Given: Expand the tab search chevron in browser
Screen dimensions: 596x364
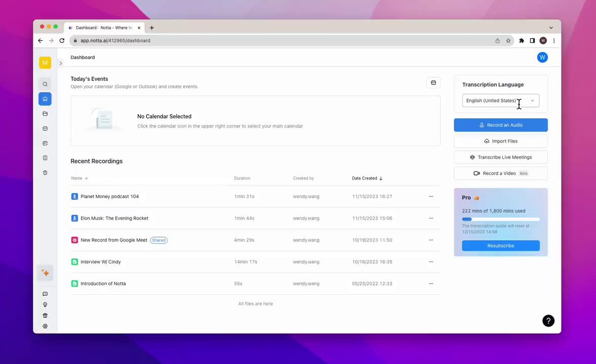Looking at the screenshot, I should point(551,28).
